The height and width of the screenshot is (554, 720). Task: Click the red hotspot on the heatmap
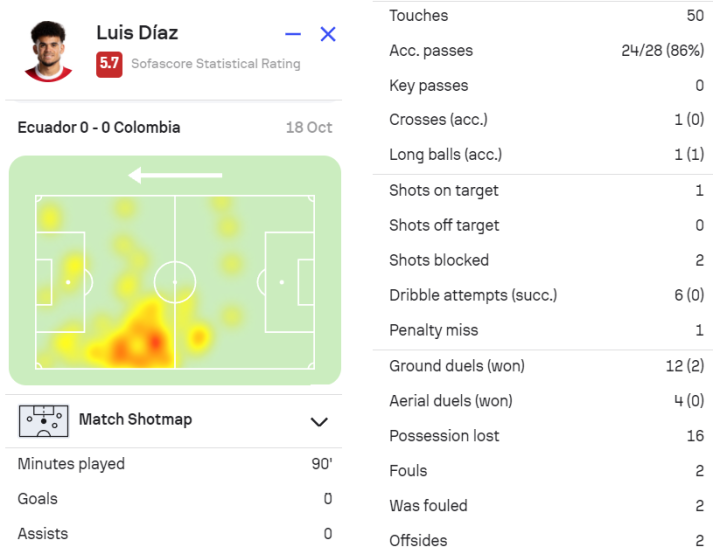(x=155, y=341)
